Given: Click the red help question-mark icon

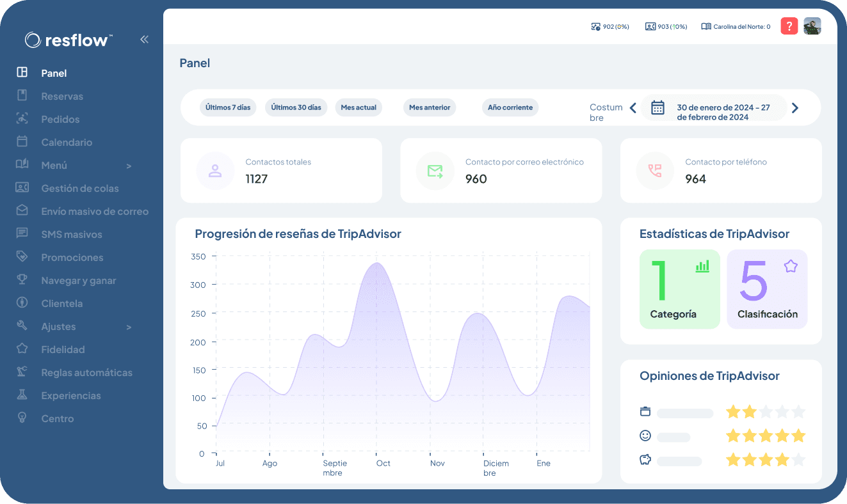Looking at the screenshot, I should tap(789, 26).
